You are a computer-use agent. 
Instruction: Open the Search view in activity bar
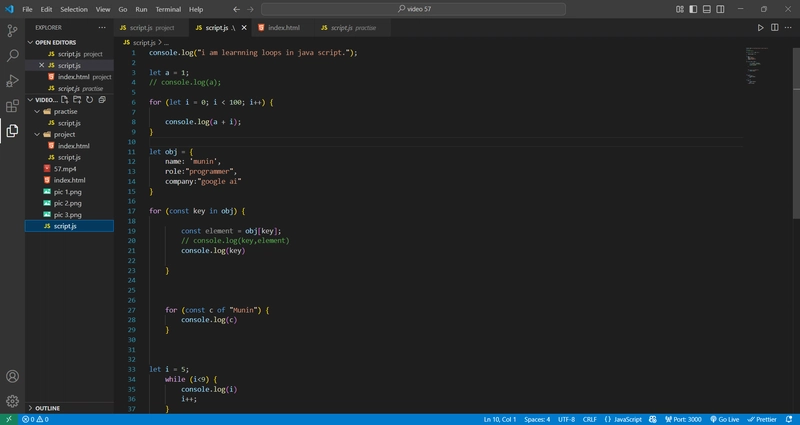click(12, 55)
